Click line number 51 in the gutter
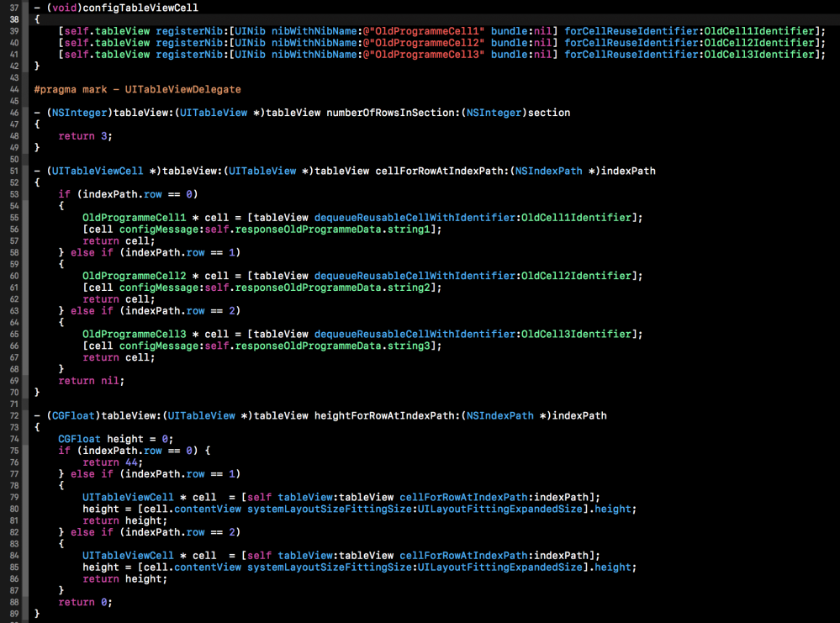Viewport: 840px width, 623px height. click(x=14, y=171)
